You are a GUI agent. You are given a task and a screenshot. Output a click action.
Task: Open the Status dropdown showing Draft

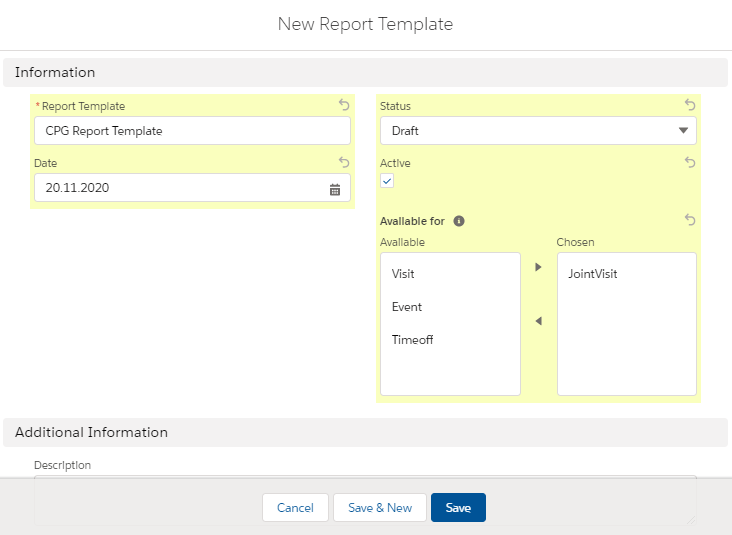coord(538,131)
